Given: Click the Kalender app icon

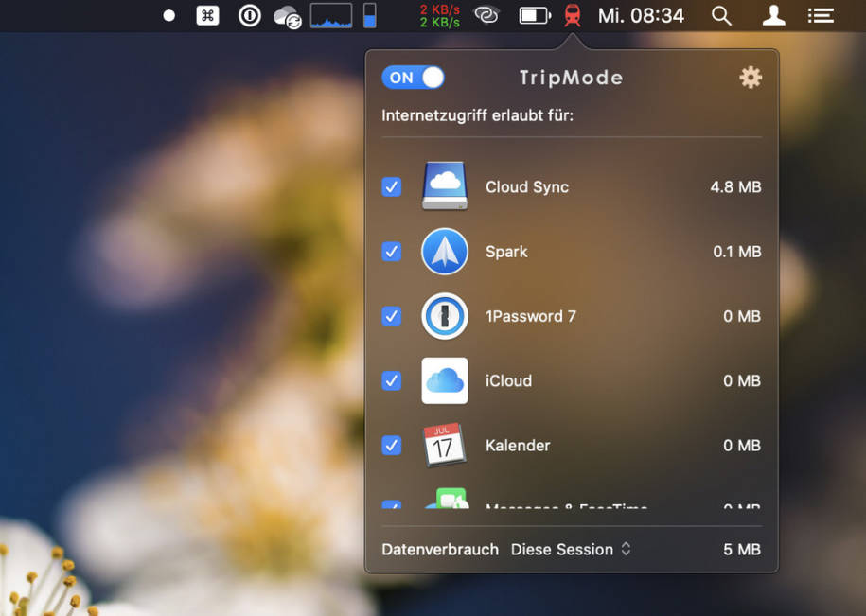Looking at the screenshot, I should [445, 446].
